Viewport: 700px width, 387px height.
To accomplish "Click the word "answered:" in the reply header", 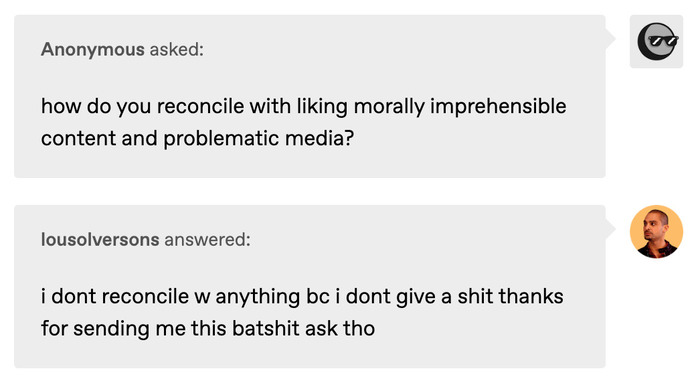I will click(x=208, y=240).
